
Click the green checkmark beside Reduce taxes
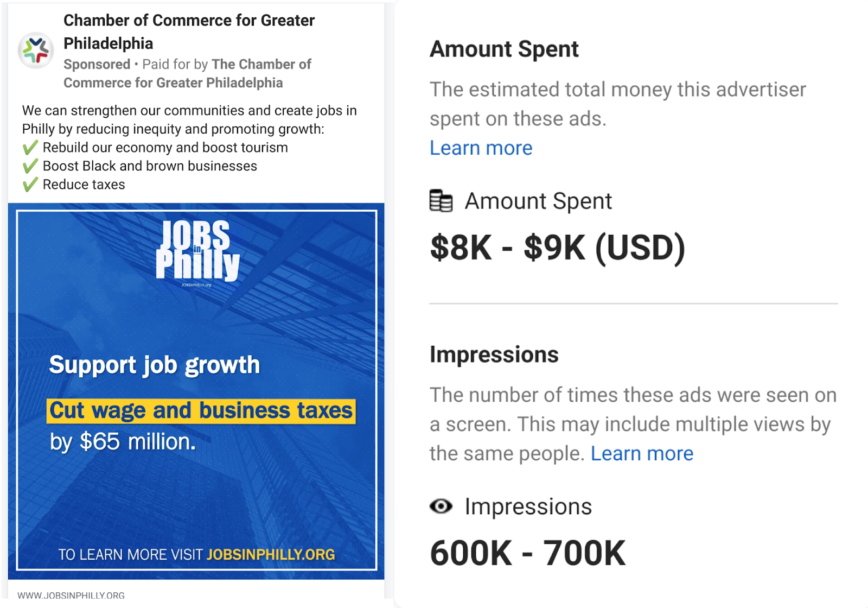coord(30,185)
